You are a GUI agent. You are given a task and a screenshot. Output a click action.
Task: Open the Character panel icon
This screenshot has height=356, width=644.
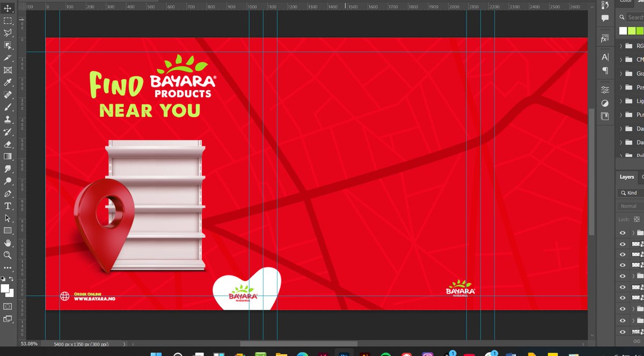605,57
